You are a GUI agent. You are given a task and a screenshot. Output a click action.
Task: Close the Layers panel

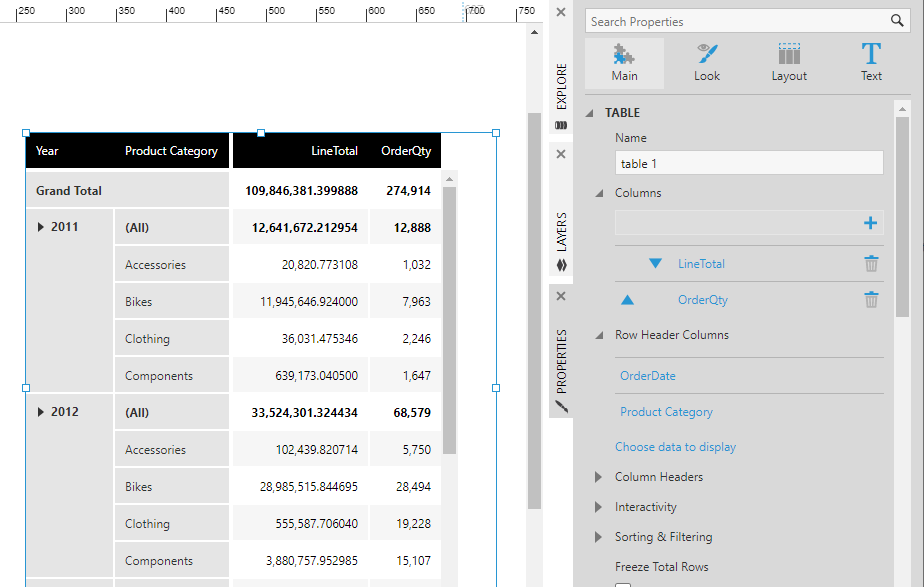point(561,154)
